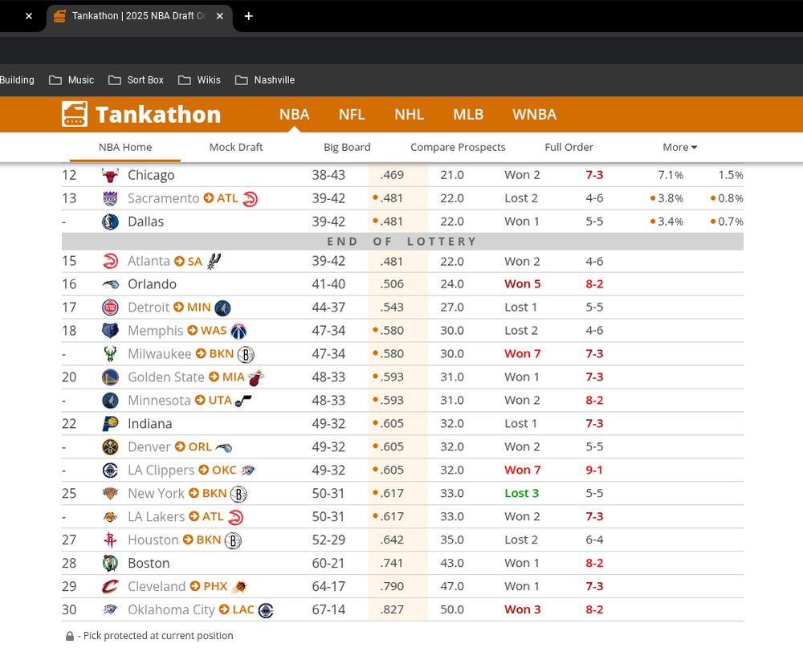Open the Sort Box bookmarks folder
Viewport: 803px width, 672px height.
point(136,80)
